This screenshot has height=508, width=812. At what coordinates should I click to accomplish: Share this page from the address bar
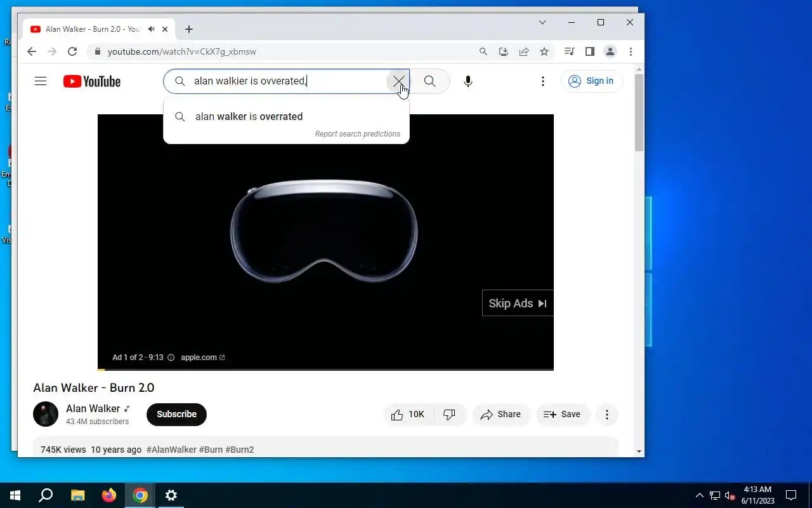pyautogui.click(x=524, y=51)
